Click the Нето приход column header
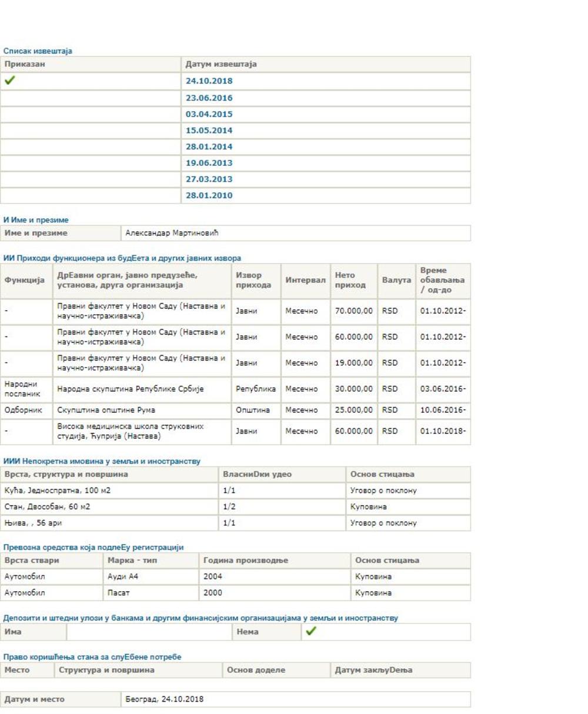The height and width of the screenshot is (714, 588). (351, 280)
